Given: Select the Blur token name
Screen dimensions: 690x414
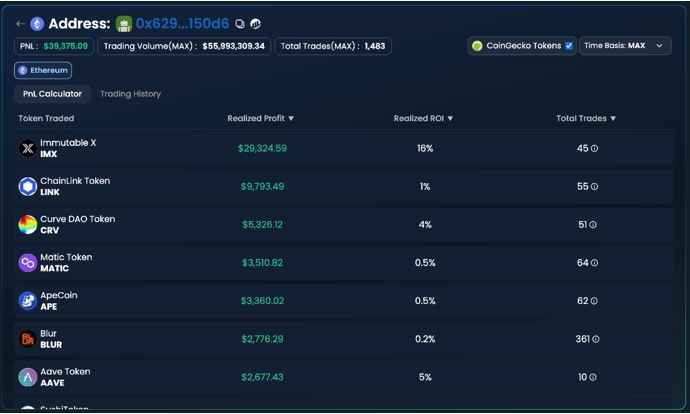Looking at the screenshot, I should (48, 333).
